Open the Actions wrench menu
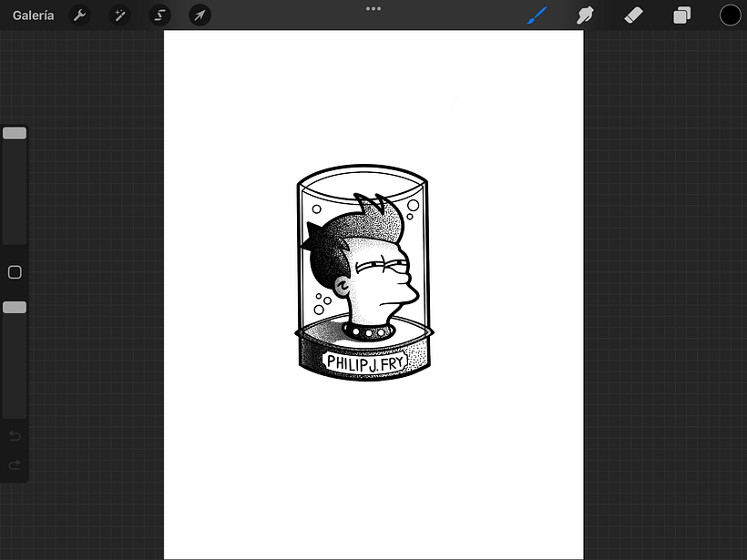The width and height of the screenshot is (747, 560). point(79,15)
